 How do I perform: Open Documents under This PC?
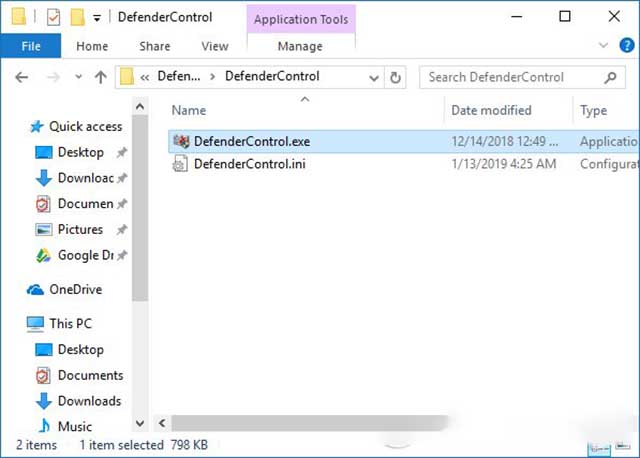[91, 375]
